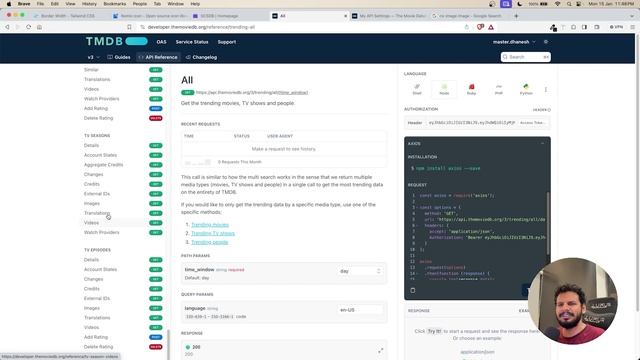Follow the 'Trending TV shows' link
Screen dimensions: 640x360
(x=213, y=233)
